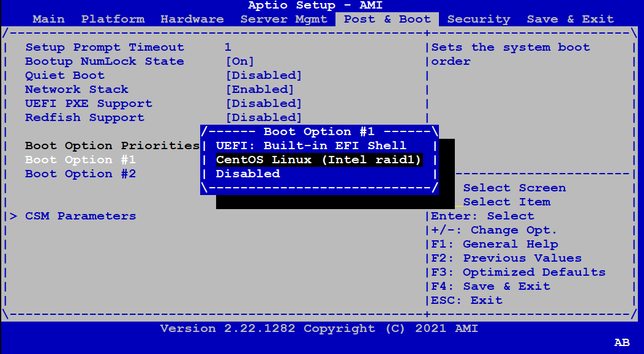This screenshot has width=644, height=354.
Task: Select the Network Stack setting
Action: tap(77, 89)
